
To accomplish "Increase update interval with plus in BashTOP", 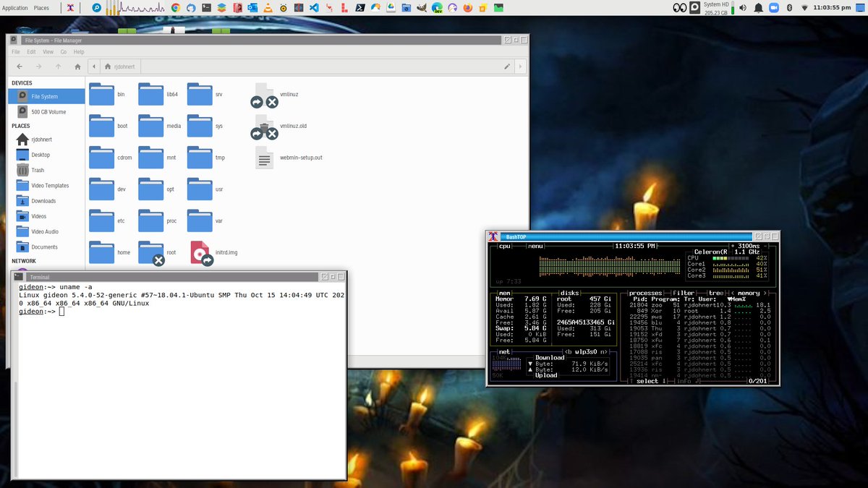I will [733, 246].
